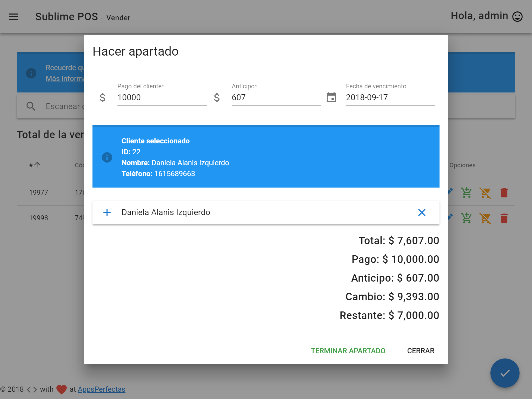Image resolution: width=532 pixels, height=399 pixels.
Task: Click the red trash icon in row 19998
Action: tap(504, 218)
